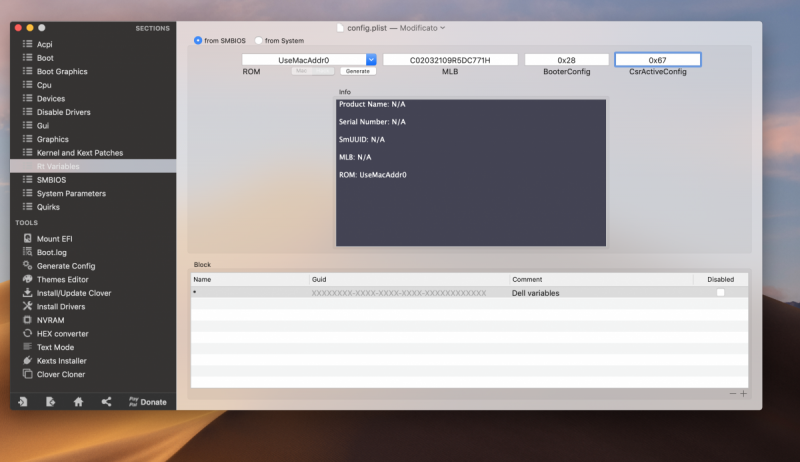
Task: Click the home icon in bottom toolbar
Action: click(x=78, y=402)
